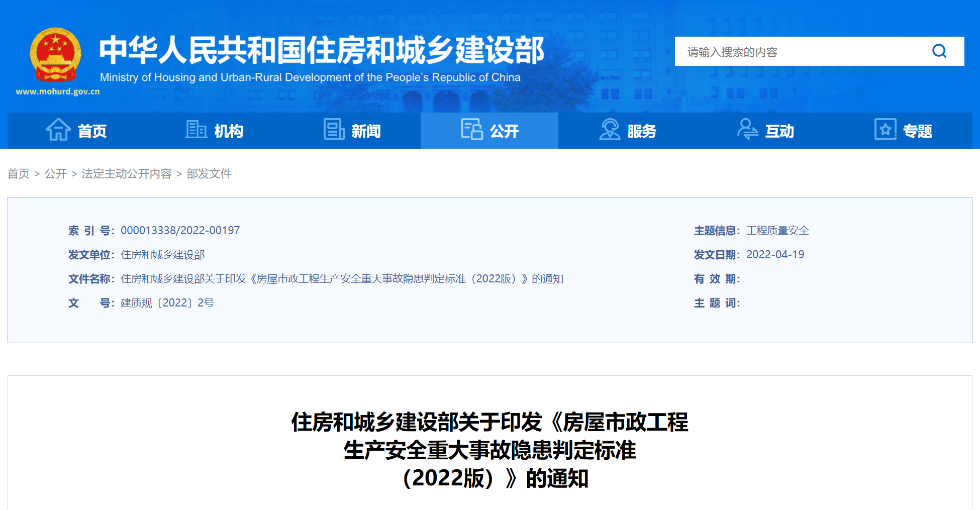The height and width of the screenshot is (510, 980).
Task: Click the magnifier search icon
Action: point(939,51)
